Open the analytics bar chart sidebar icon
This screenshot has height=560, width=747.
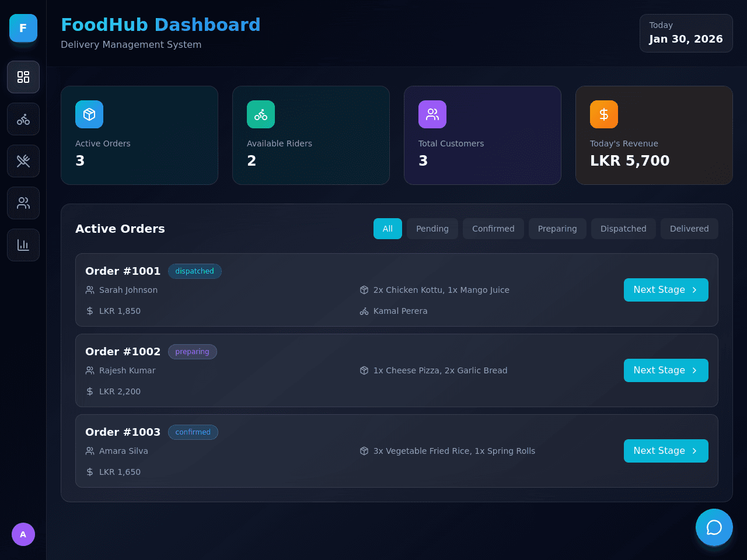point(23,245)
